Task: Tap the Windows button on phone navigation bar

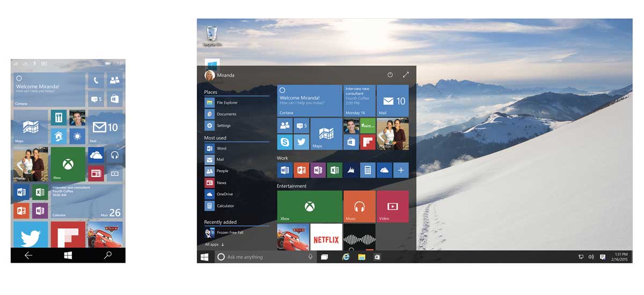Action: [68, 256]
